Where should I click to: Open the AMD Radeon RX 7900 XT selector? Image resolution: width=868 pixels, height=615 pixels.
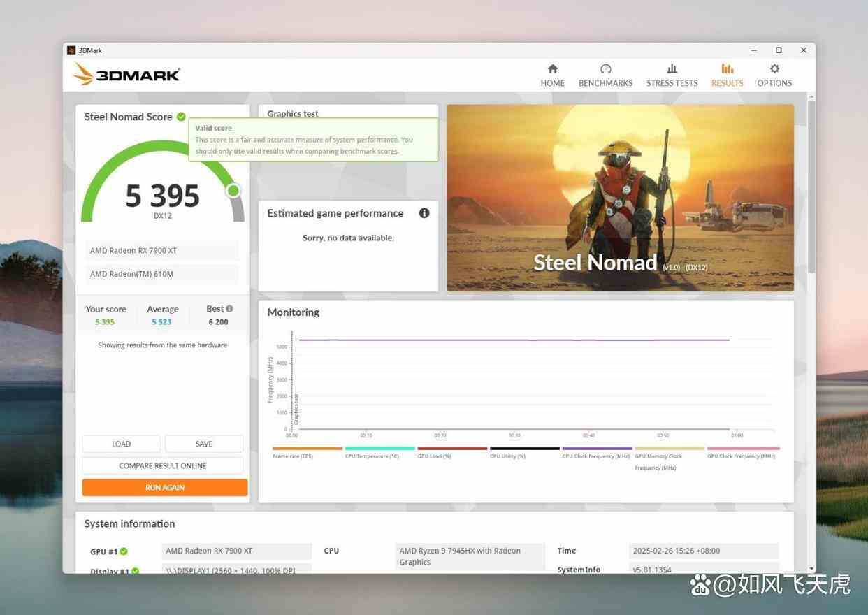(161, 250)
